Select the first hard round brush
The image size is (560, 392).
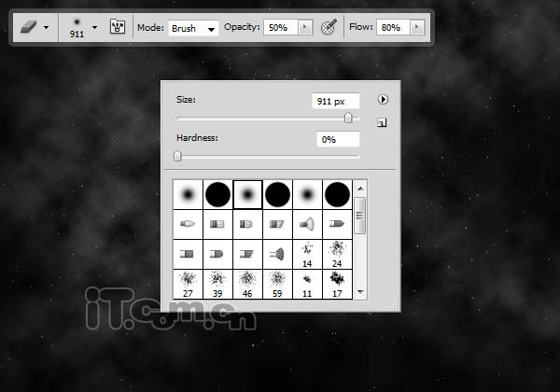(x=217, y=194)
